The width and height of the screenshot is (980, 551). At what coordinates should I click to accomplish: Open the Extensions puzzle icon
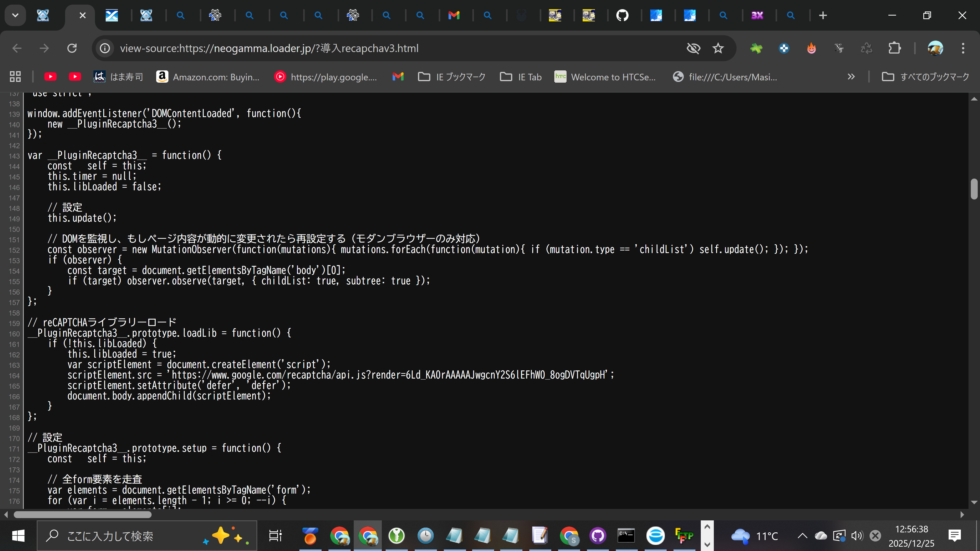point(895,48)
